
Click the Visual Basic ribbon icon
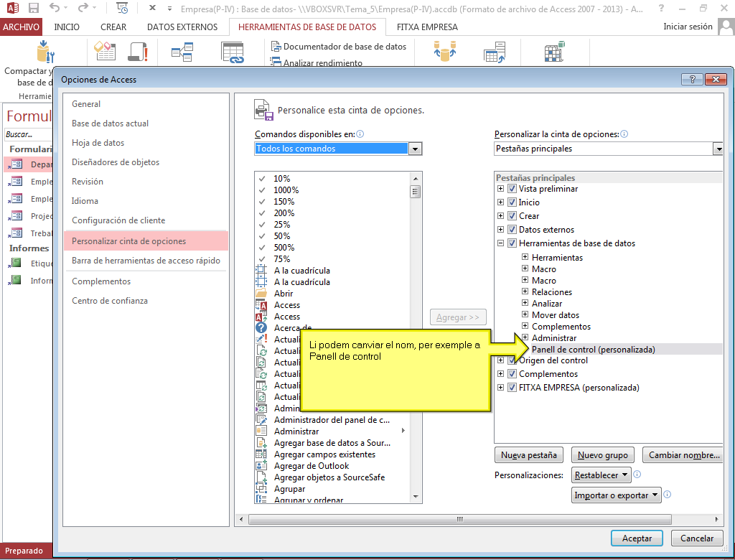pos(105,51)
